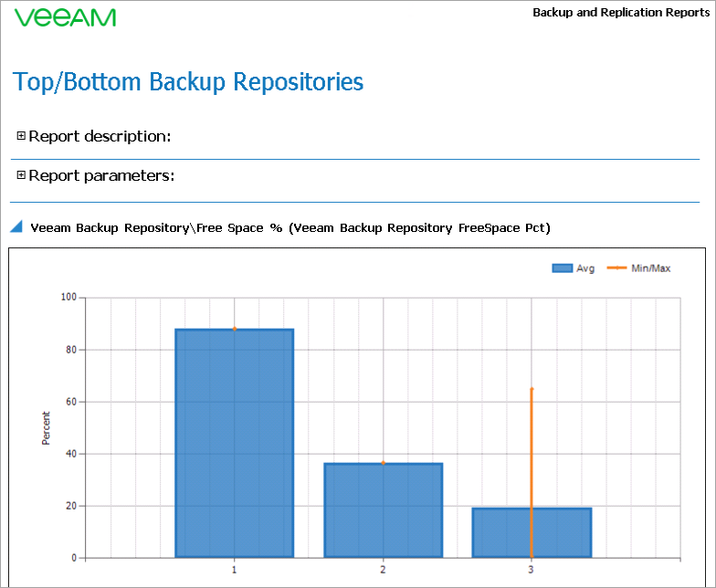Click the blue triangle beside Free Space % heading

coord(16,226)
